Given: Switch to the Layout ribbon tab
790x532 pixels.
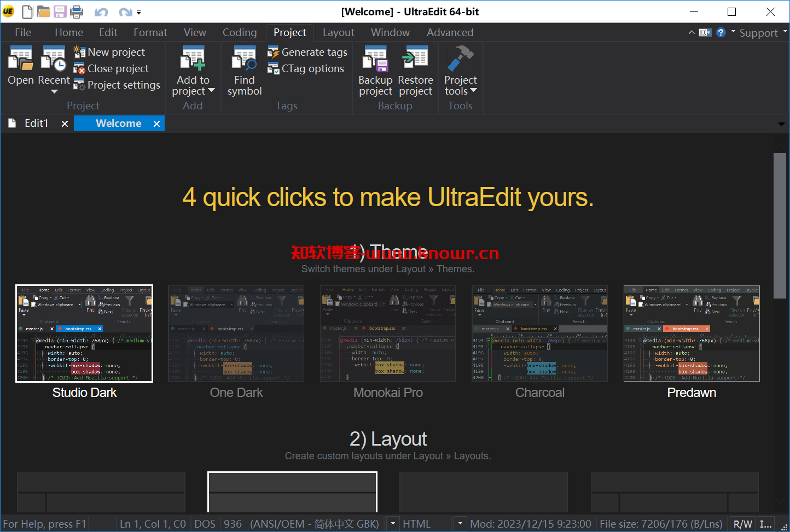Looking at the screenshot, I should point(339,32).
